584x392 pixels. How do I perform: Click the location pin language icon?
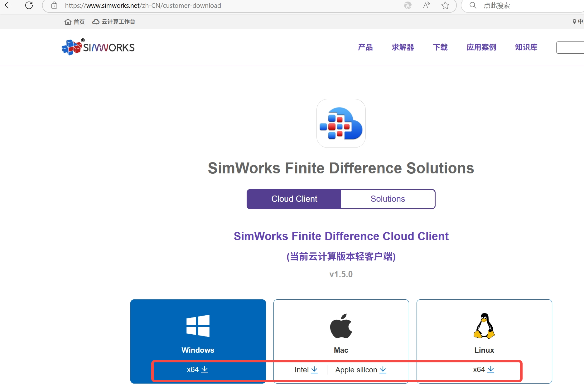pos(574,22)
